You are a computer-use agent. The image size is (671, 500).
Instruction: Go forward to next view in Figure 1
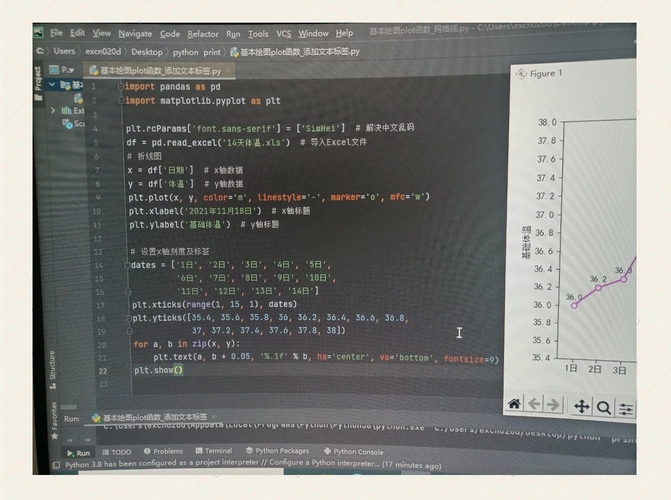tap(553, 405)
